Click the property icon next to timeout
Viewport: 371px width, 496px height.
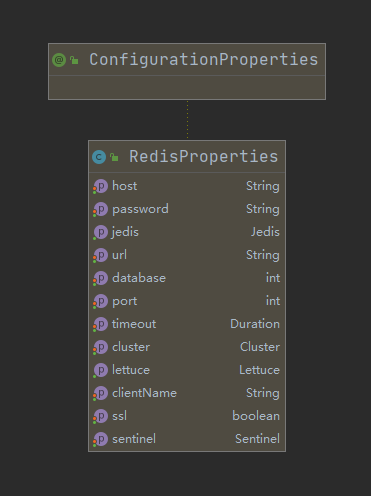[100, 324]
